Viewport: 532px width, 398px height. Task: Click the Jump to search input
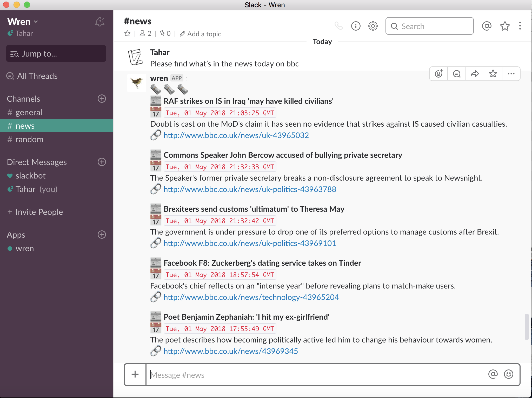(x=57, y=53)
